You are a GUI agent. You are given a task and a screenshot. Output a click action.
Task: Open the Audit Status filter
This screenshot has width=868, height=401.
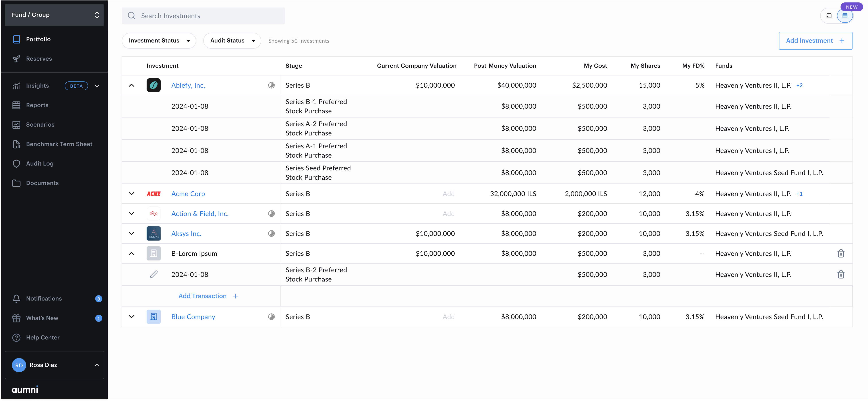(232, 41)
